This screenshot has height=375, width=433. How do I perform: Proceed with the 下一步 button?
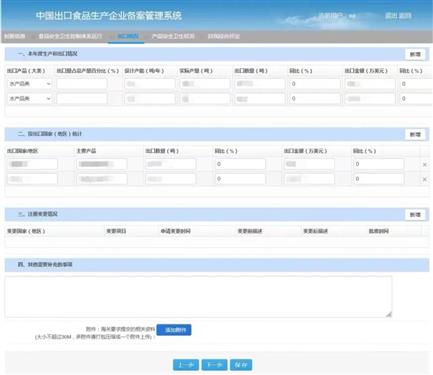[214, 365]
